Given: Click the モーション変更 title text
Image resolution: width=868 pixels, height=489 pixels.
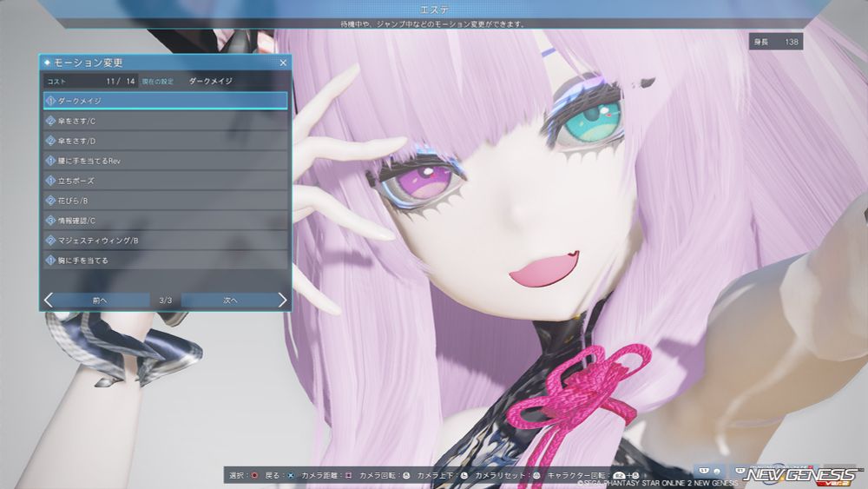Looking at the screenshot, I should pos(88,63).
